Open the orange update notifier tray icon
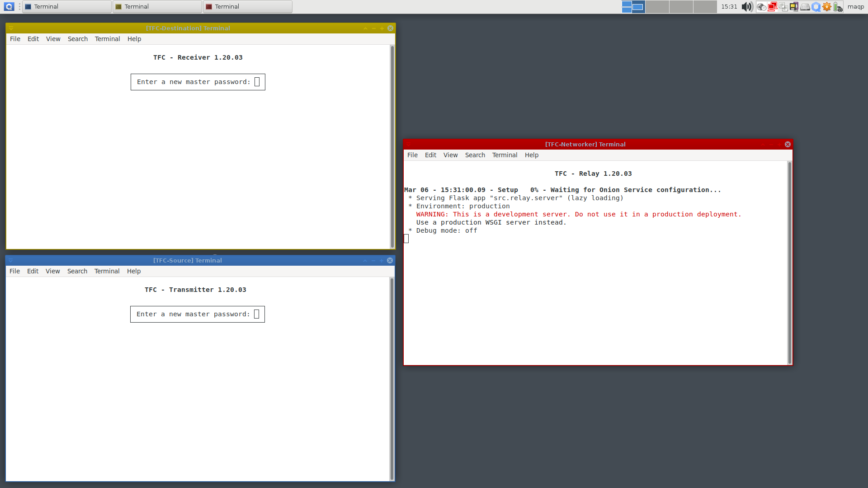The height and width of the screenshot is (488, 868). coord(827,7)
